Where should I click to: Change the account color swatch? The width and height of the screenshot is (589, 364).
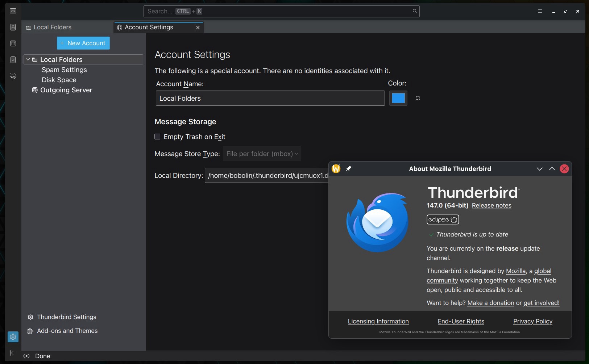pos(398,98)
